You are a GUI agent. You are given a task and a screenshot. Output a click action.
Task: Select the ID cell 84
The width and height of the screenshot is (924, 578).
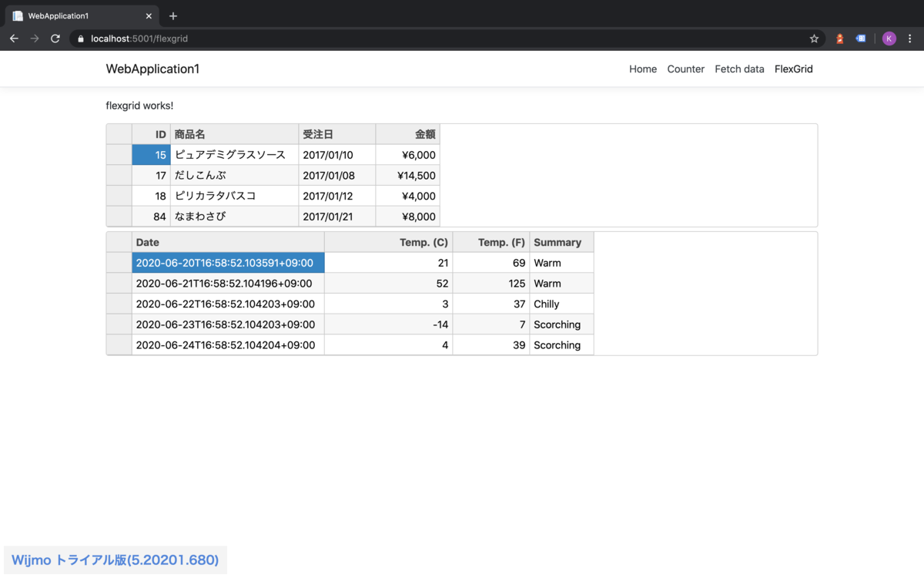point(151,217)
